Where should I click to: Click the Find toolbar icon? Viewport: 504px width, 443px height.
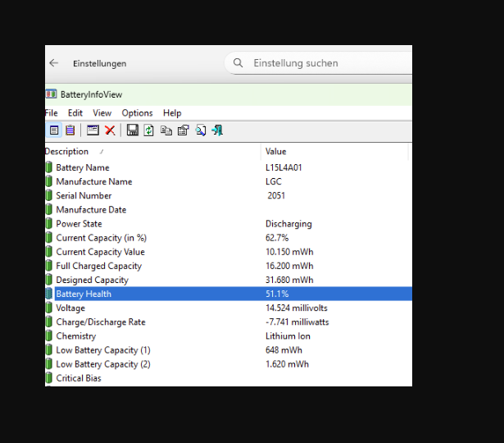[201, 130]
